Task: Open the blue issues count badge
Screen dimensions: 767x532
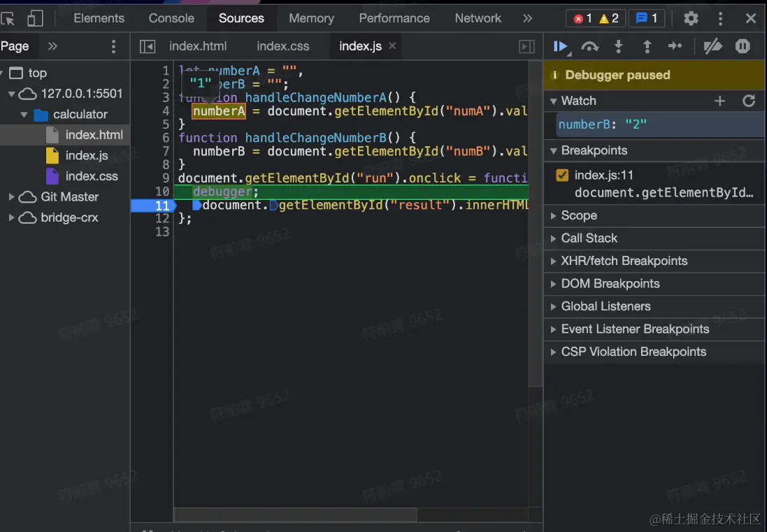Action: point(646,19)
